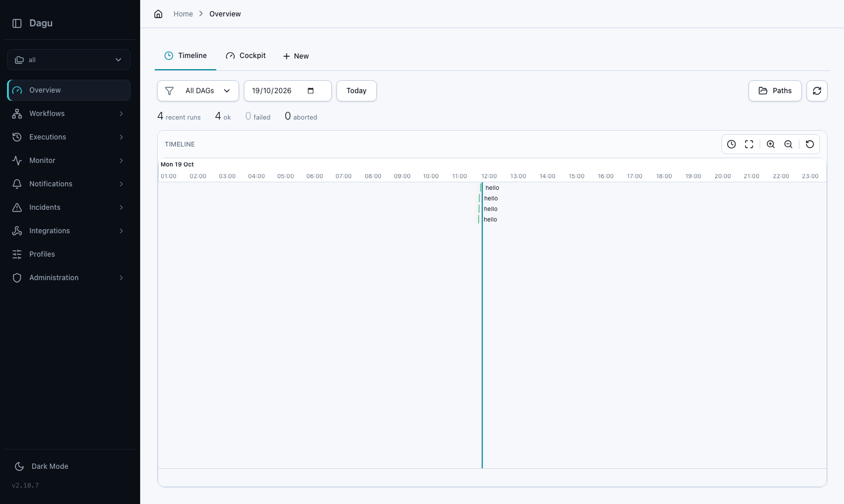Viewport: 844px width, 504px height.
Task: Open the All DAGs filter dropdown
Action: pyautogui.click(x=198, y=91)
